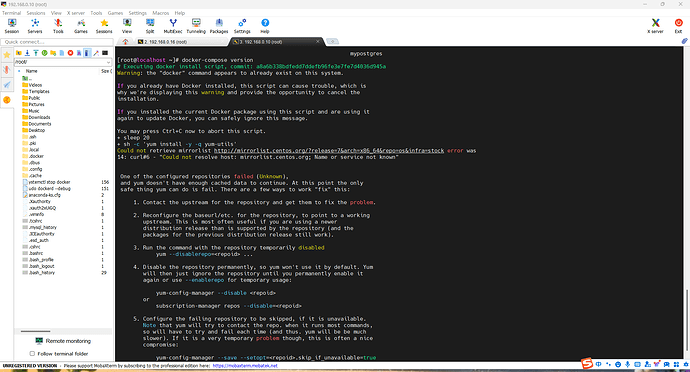Open the Servers toolbar icon
The height and width of the screenshot is (372, 690).
(35, 26)
